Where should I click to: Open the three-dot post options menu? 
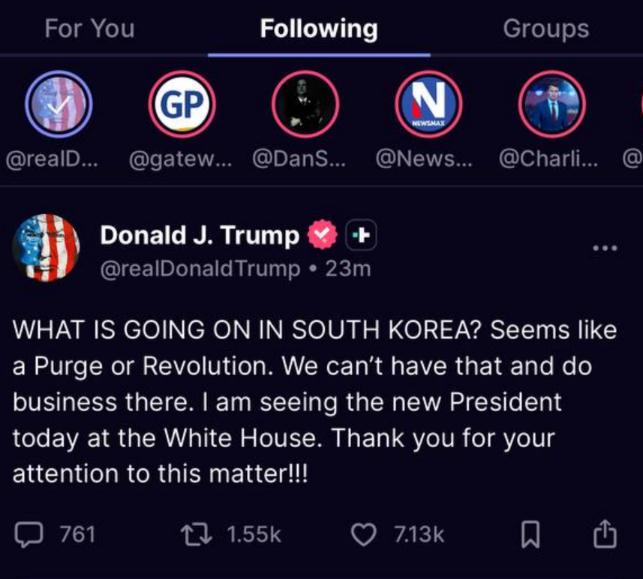click(x=605, y=248)
